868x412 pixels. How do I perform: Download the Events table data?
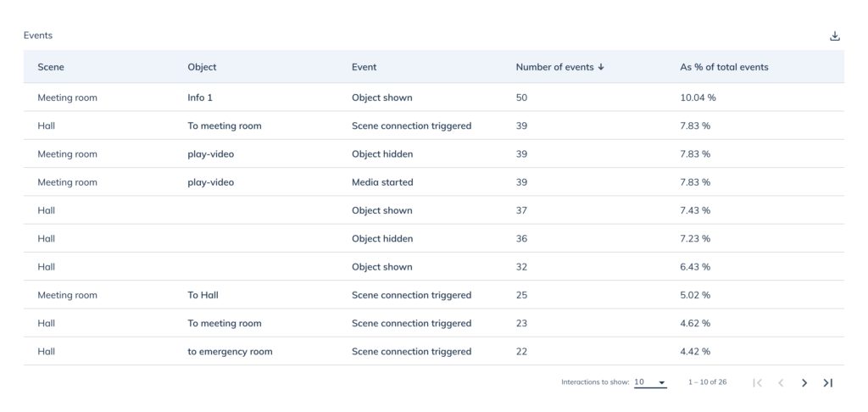835,36
